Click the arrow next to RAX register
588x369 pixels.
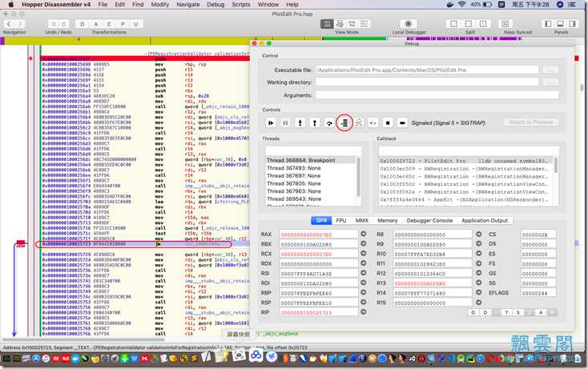click(x=364, y=235)
